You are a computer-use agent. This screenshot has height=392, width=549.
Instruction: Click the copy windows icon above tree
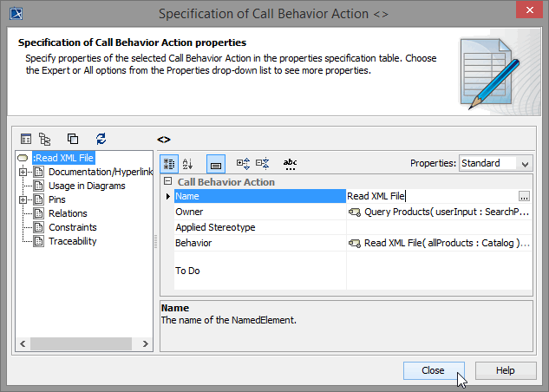point(73,138)
